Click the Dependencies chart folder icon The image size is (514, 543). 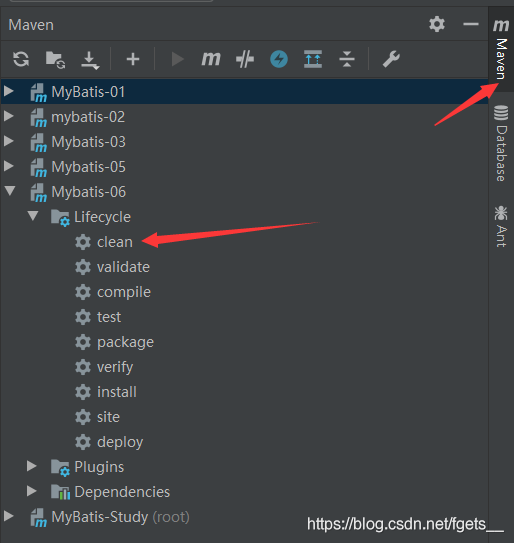tap(60, 492)
